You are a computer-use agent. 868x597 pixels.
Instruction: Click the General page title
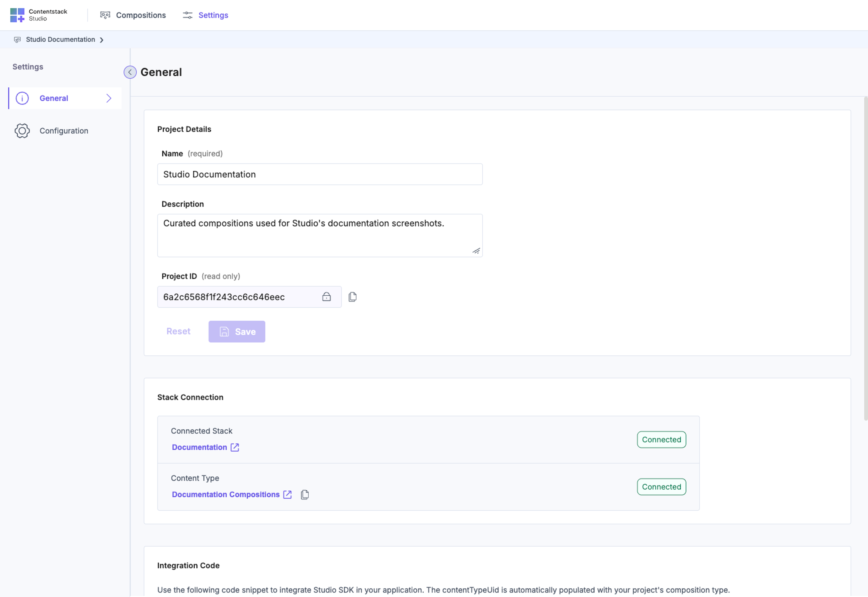pyautogui.click(x=161, y=72)
